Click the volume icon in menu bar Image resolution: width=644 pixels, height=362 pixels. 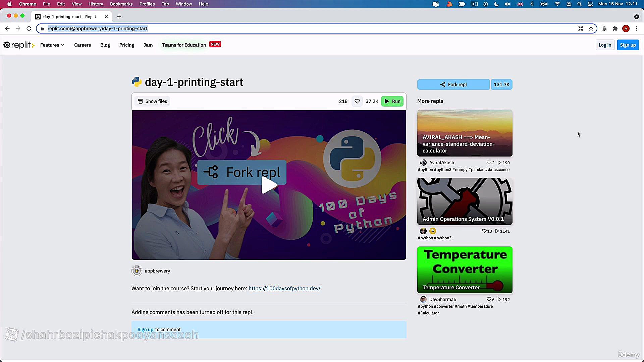[x=507, y=4]
